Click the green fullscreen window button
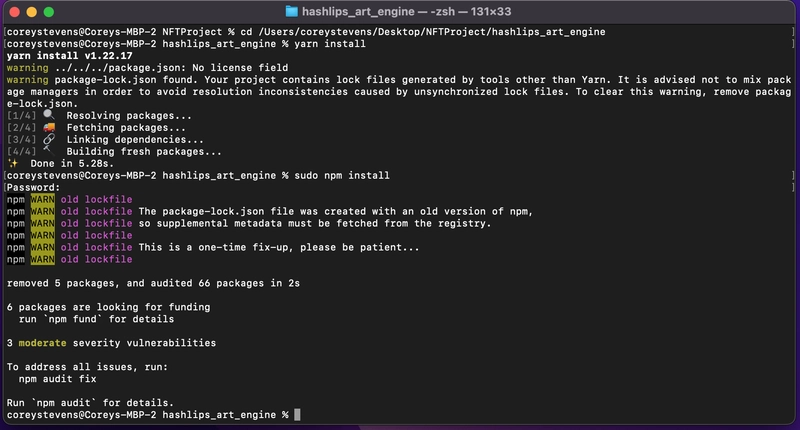 [48, 12]
